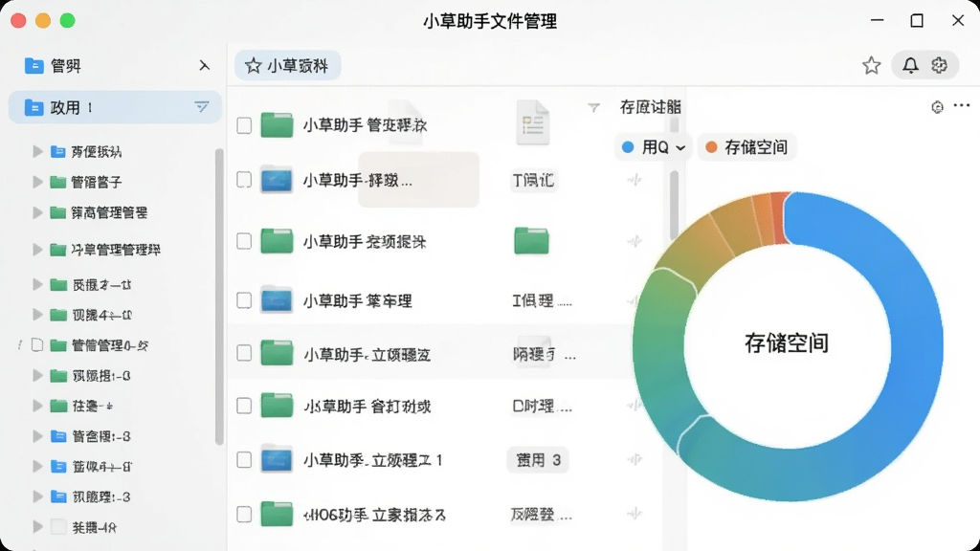Click the 存庢试能 panel heading
The width and height of the screenshot is (980, 551).
coord(650,107)
